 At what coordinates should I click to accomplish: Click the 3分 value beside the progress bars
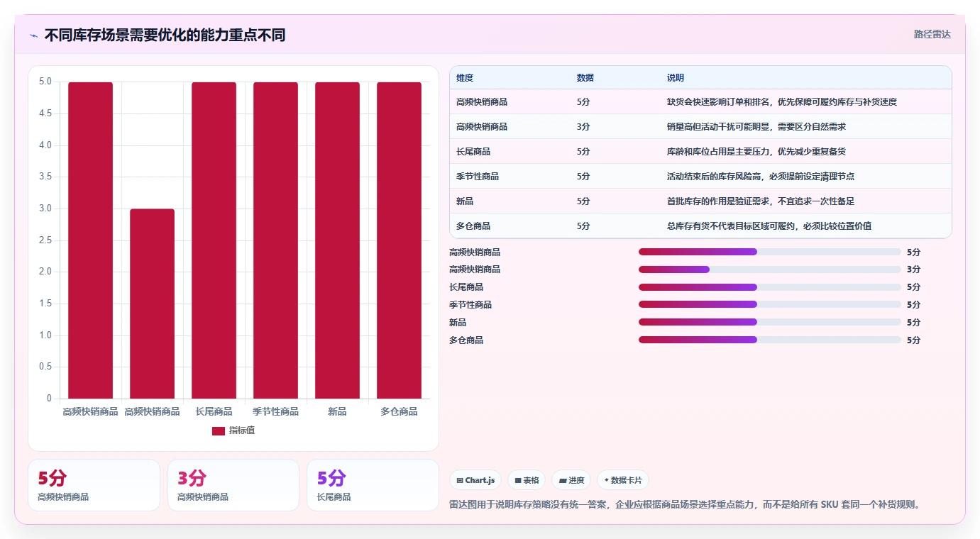pyautogui.click(x=913, y=269)
